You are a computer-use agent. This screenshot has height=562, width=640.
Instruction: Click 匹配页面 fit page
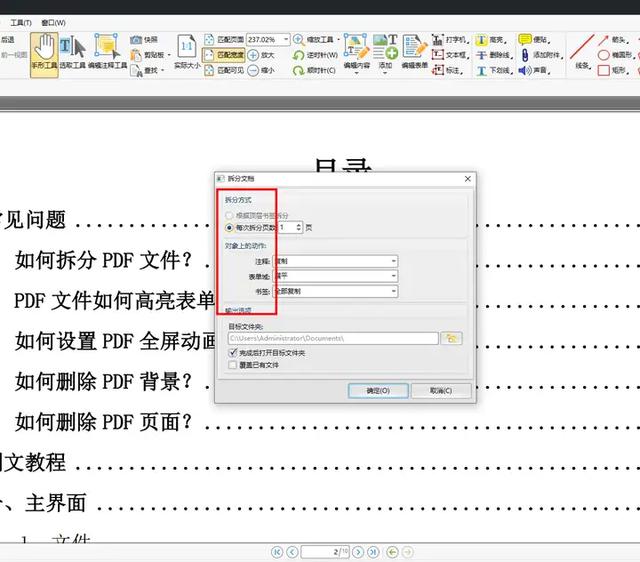click(x=224, y=40)
